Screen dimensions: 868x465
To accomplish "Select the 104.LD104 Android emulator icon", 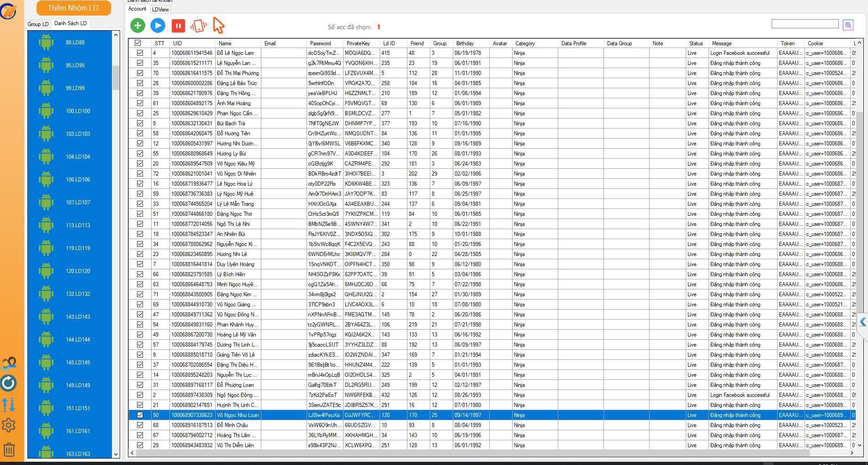I will point(46,156).
